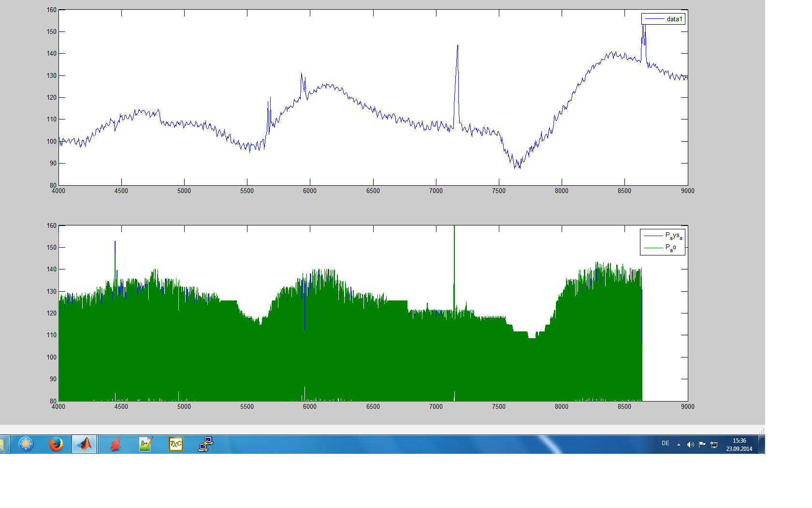Select the P_sys_a legend entry
Image resolution: width=812 pixels, height=508 pixels.
tap(673, 236)
